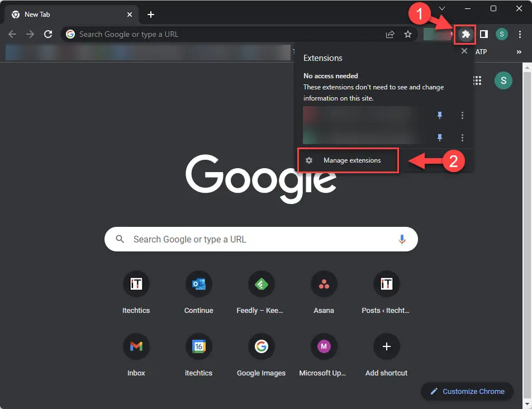Open the Extensions puzzle icon
The width and height of the screenshot is (532, 409).
point(465,34)
